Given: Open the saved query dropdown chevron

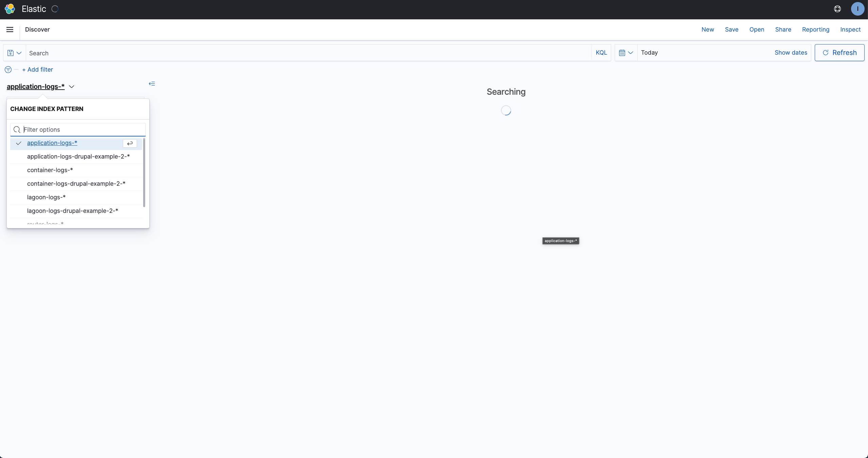Looking at the screenshot, I should coord(19,53).
